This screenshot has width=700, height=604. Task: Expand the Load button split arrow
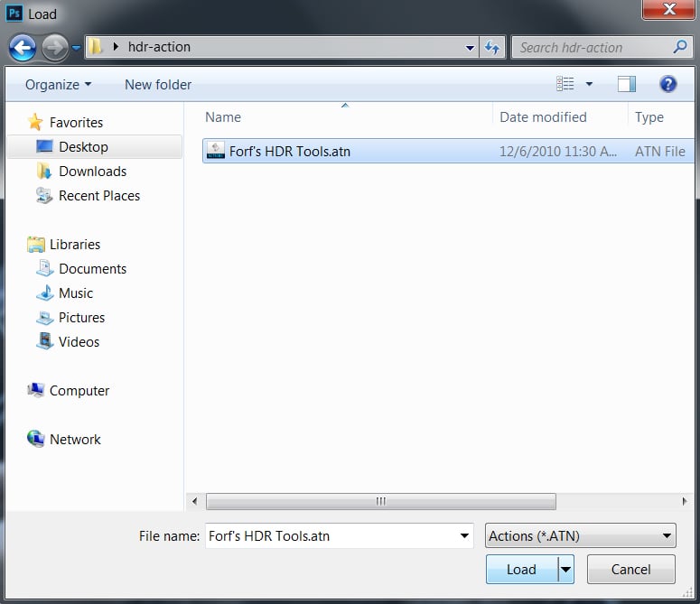(x=566, y=570)
